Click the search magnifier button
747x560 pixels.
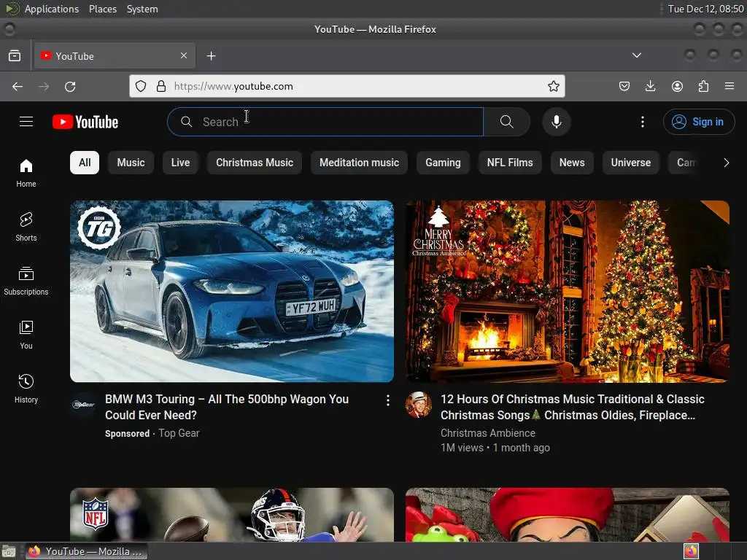coord(506,122)
